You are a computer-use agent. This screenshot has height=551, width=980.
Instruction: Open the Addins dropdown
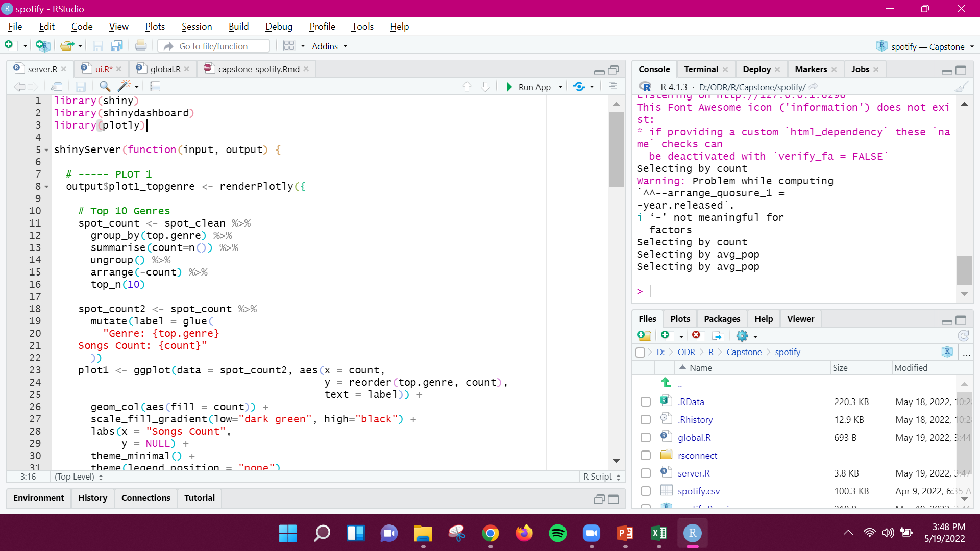pyautogui.click(x=329, y=46)
